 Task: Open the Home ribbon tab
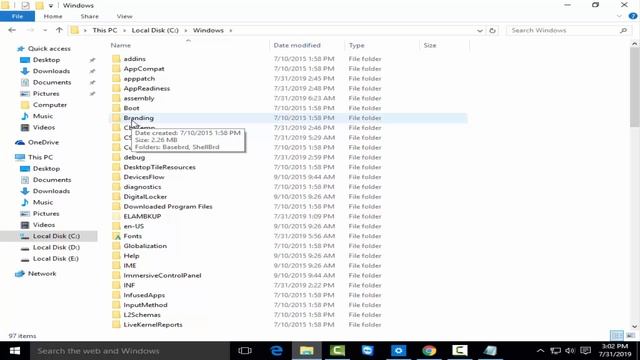click(x=53, y=16)
